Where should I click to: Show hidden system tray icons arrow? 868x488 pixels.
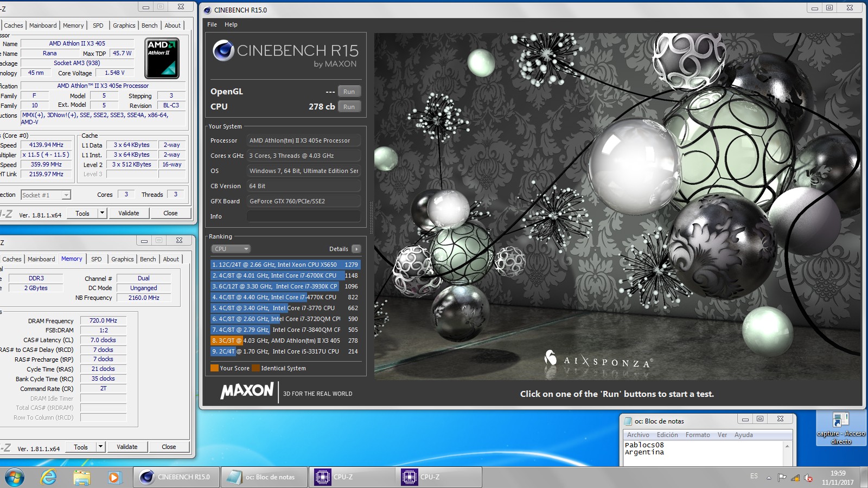[x=769, y=478]
